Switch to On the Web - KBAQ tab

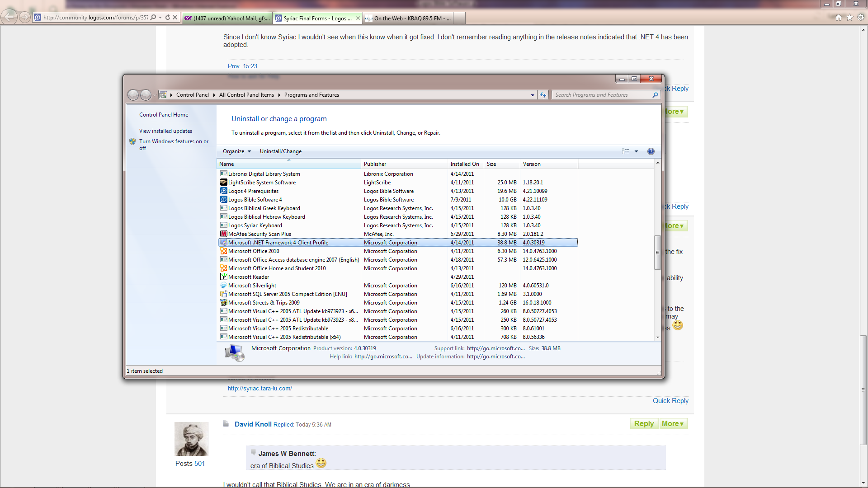pos(408,18)
